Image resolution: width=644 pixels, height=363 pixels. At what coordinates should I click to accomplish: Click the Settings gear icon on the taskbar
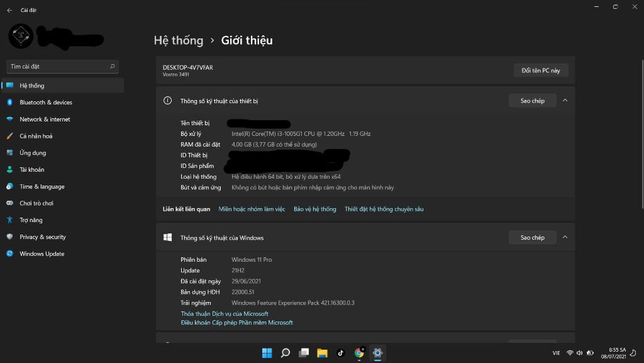377,353
